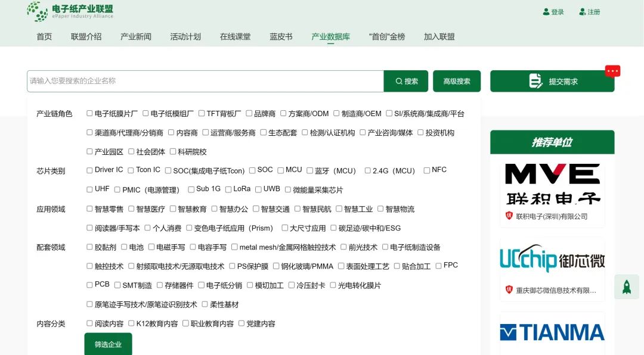The image size is (644, 355).
Task: Click the 高级搜索 button
Action: [457, 82]
